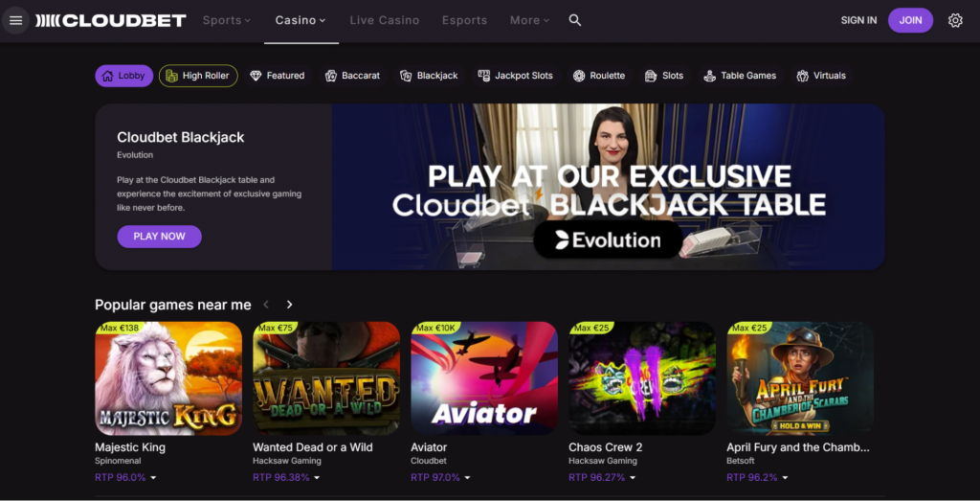Click Cloudbet provider under Aviator
This screenshot has width=980, height=501.
pyautogui.click(x=429, y=461)
